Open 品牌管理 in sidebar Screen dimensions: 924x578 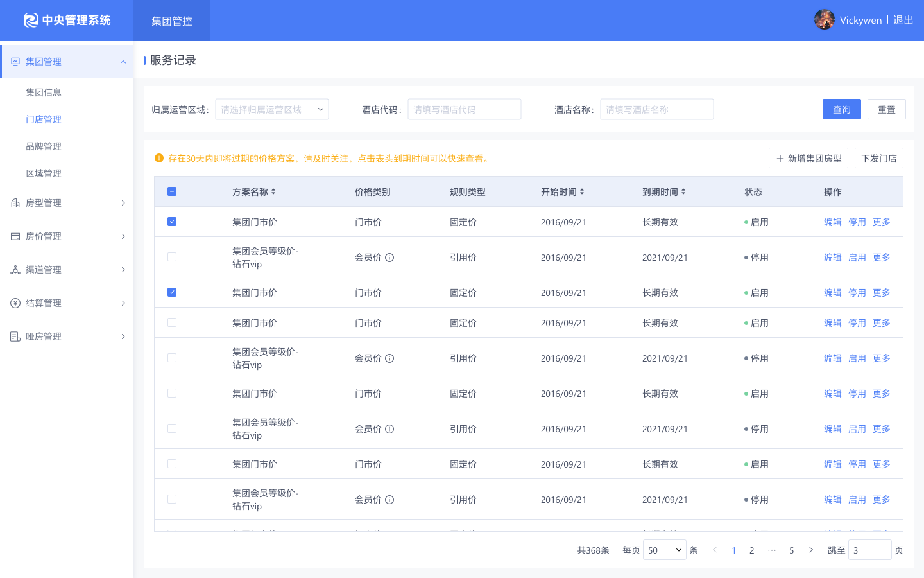44,146
